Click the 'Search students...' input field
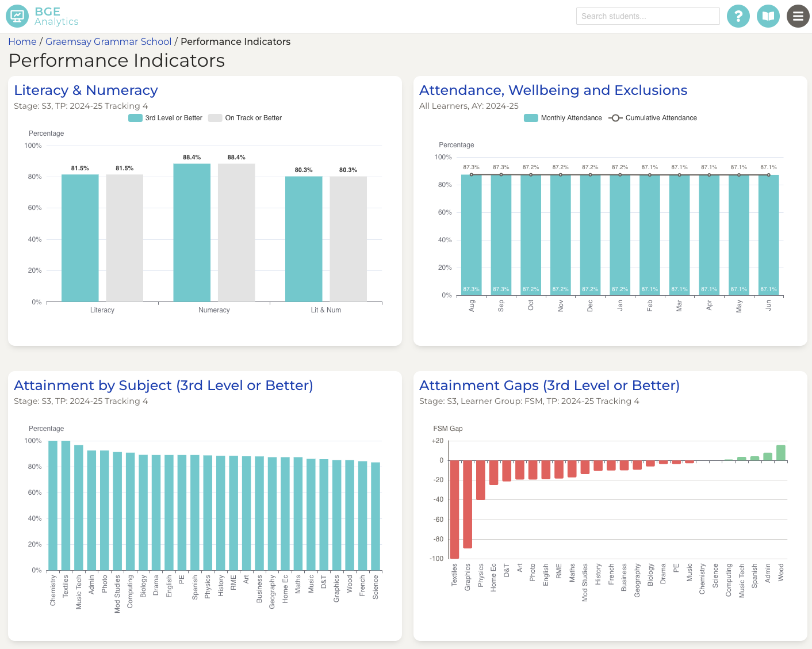This screenshot has height=649, width=812. click(x=648, y=16)
